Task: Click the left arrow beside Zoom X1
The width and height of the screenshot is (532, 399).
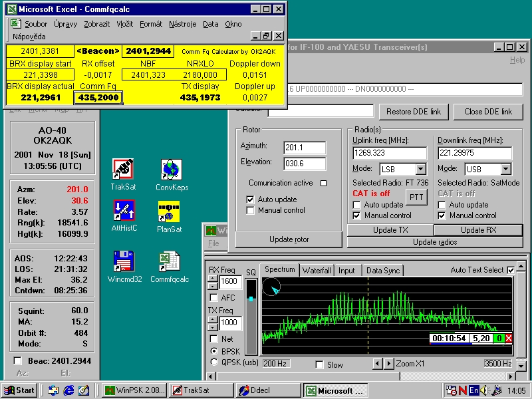Action: (x=376, y=364)
